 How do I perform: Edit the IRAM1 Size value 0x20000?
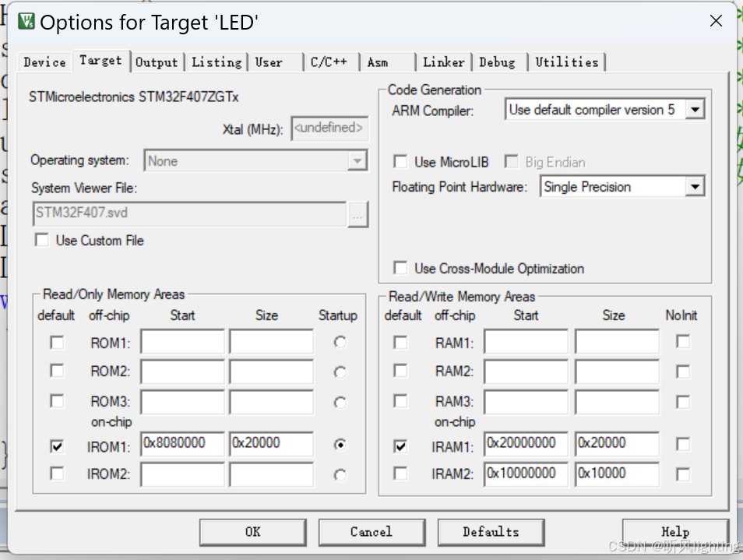617,444
